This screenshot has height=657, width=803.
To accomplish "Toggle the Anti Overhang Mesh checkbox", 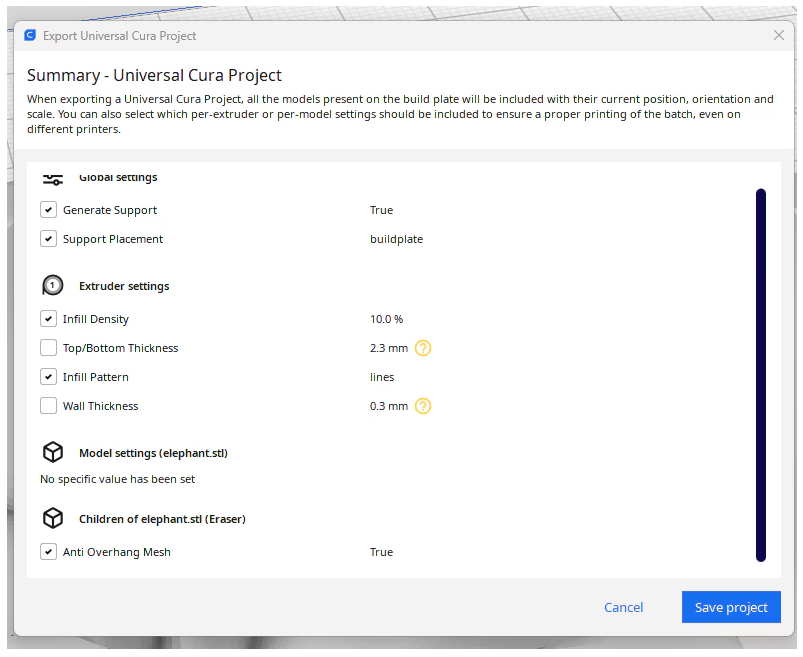I will [x=48, y=552].
